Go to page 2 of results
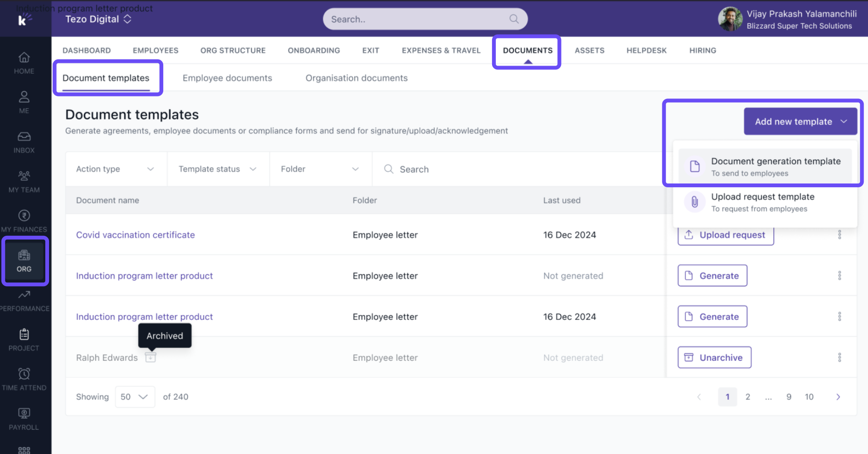 point(748,397)
